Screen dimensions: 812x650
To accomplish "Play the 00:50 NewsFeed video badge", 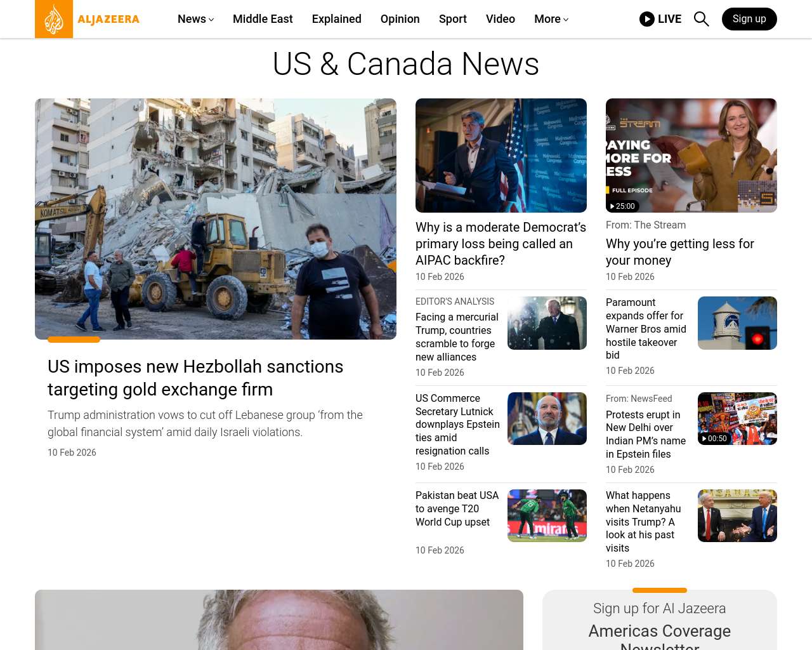I will [x=714, y=439].
